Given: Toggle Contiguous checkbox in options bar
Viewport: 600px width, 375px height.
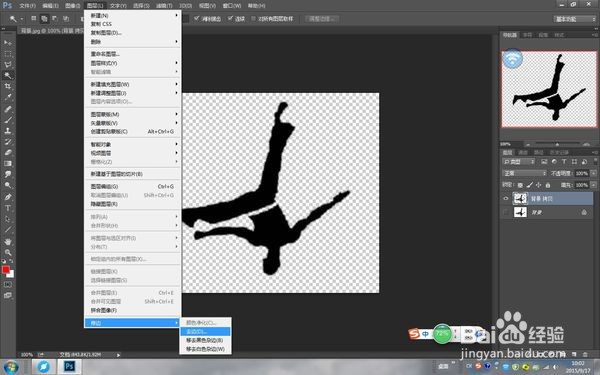Looking at the screenshot, I should pyautogui.click(x=230, y=18).
